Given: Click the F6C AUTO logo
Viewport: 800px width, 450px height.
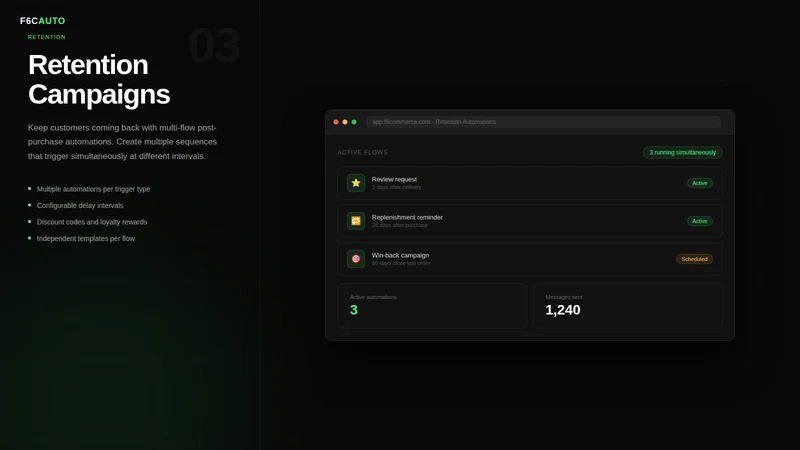Looking at the screenshot, I should click(x=42, y=21).
